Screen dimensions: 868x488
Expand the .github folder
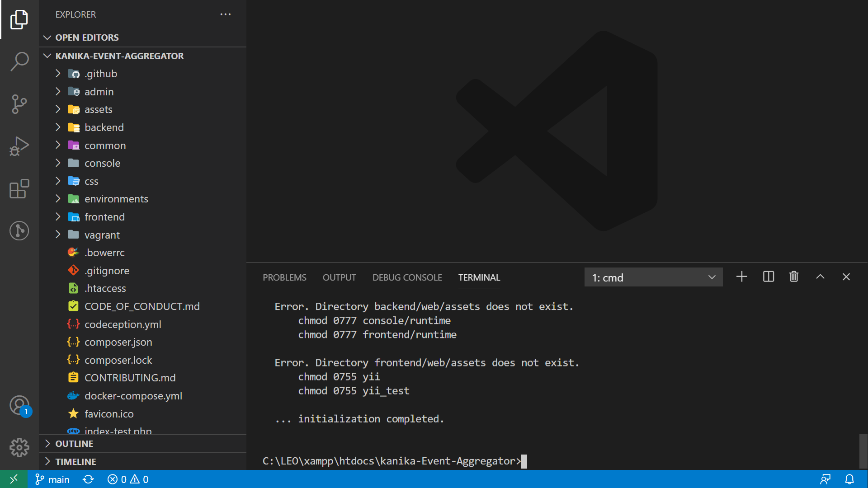tap(142, 74)
